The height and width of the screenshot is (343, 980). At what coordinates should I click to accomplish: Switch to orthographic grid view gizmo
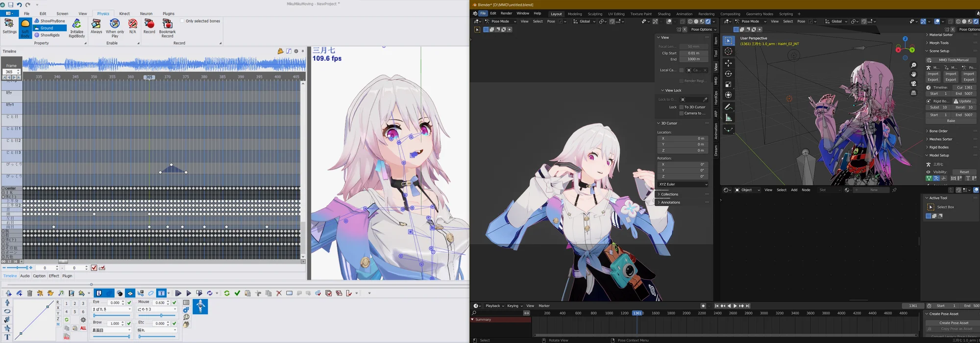click(913, 93)
